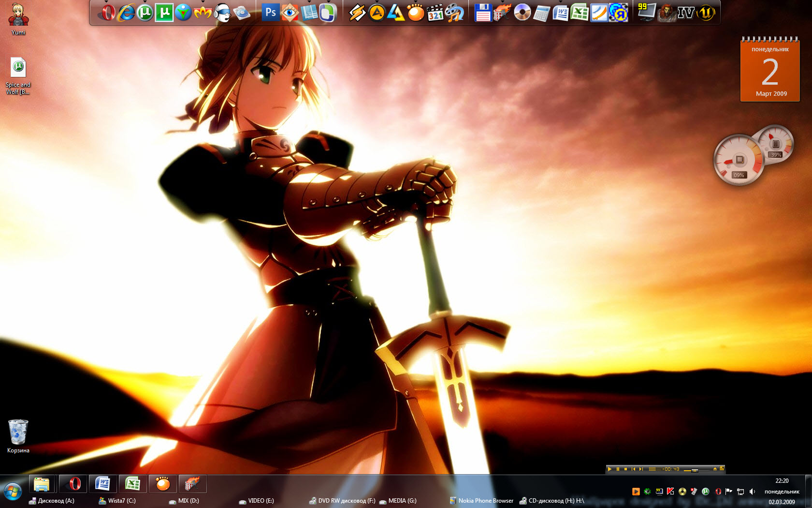The width and height of the screenshot is (812, 508).
Task: Open MEDIA (G:) drive link
Action: 398,501
